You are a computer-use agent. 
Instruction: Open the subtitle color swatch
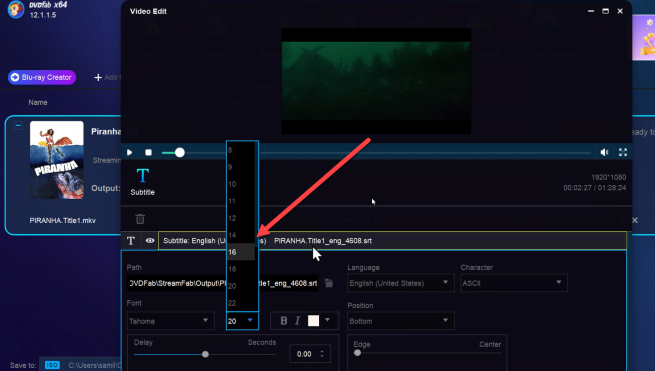pos(313,320)
